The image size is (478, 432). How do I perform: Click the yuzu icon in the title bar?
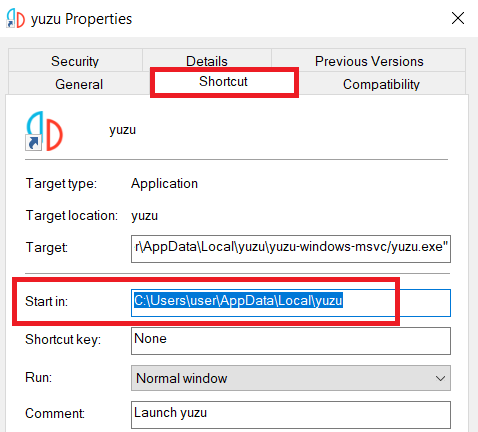[15, 18]
